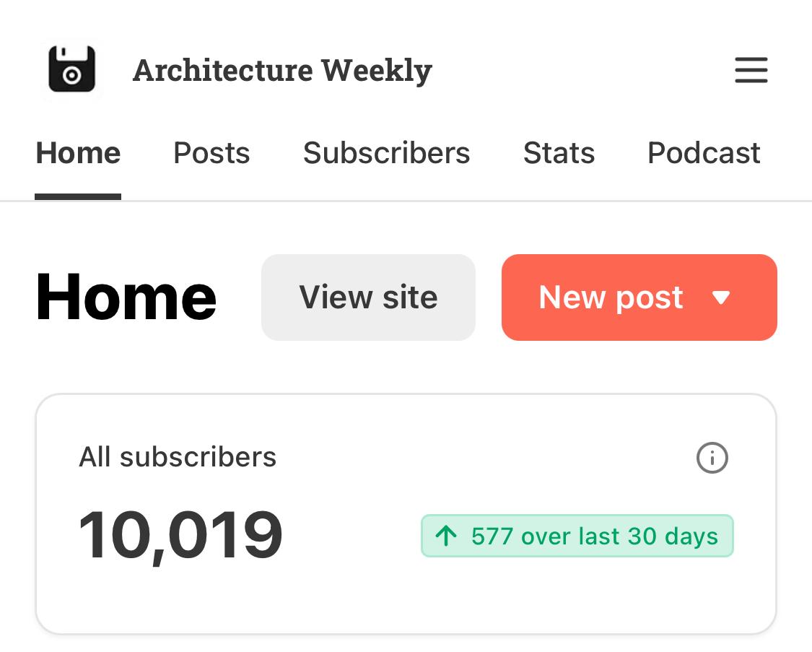Switch to the Posts tab
Viewport: 812px width, 652px height.
tap(211, 153)
